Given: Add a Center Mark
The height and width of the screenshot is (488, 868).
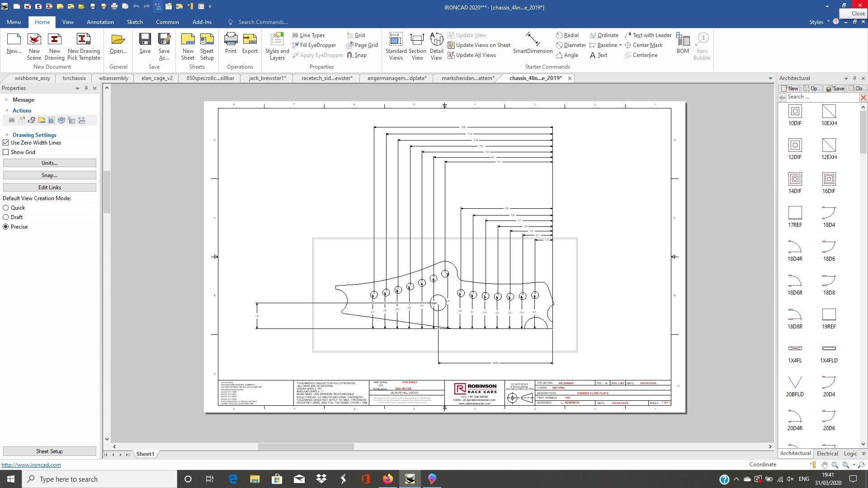Looking at the screenshot, I should [x=643, y=45].
